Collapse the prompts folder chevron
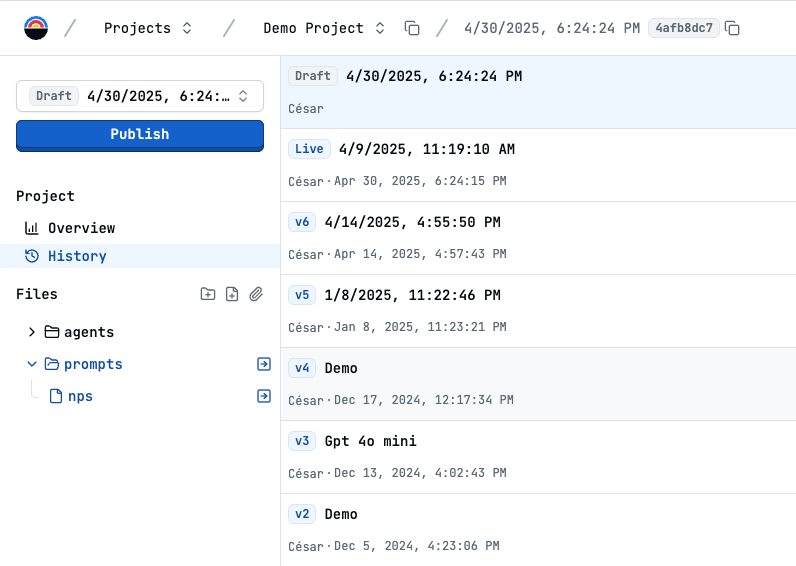 click(x=31, y=364)
